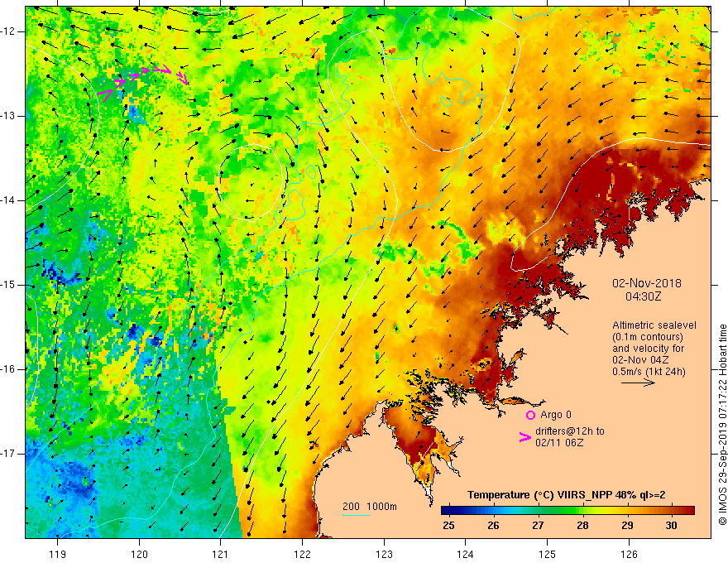
Task: Click the 0.5m/s velocity scale arrow
Action: click(x=638, y=383)
